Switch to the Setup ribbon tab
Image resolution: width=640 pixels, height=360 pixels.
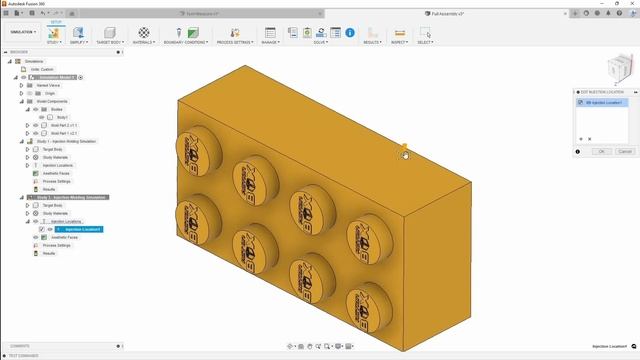[56, 22]
